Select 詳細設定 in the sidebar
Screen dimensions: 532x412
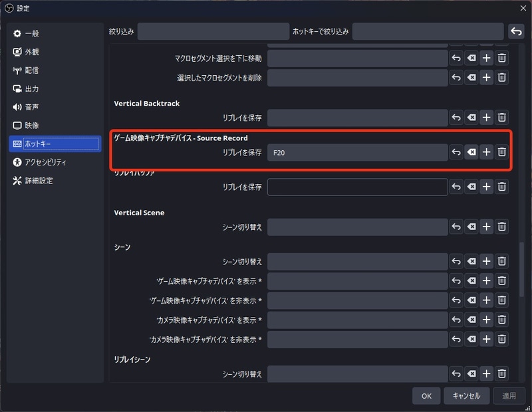coord(39,180)
